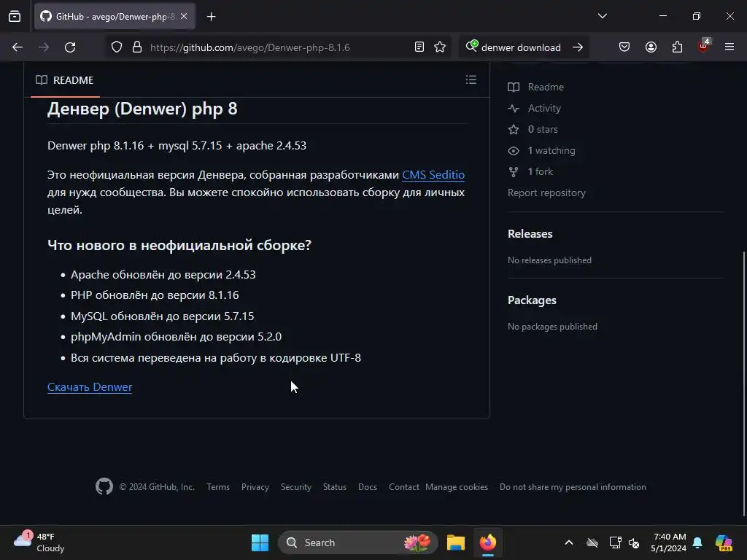Click the 'denwer download' search field

click(x=521, y=47)
